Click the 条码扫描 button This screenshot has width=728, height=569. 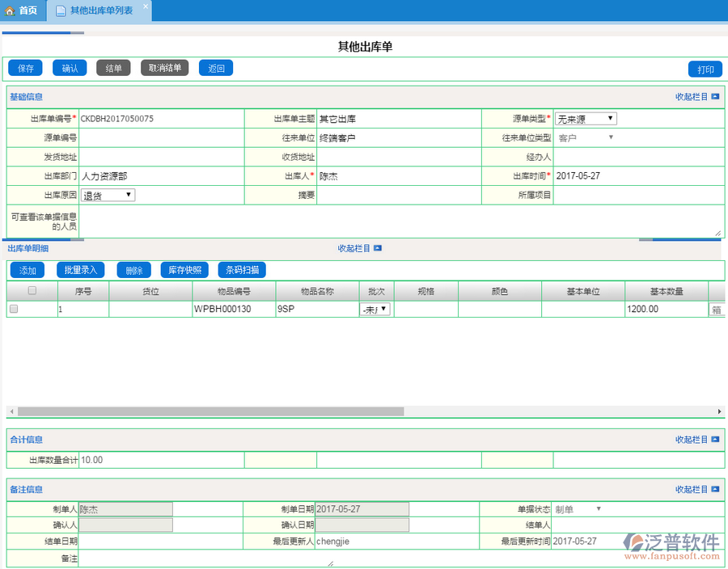242,270
